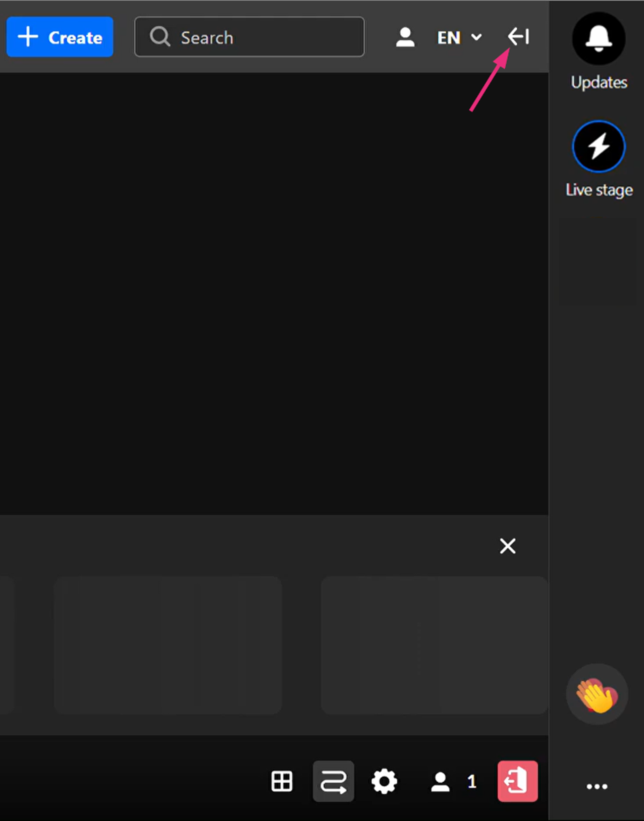644x821 pixels.
Task: Click the participant count number 1
Action: (472, 782)
